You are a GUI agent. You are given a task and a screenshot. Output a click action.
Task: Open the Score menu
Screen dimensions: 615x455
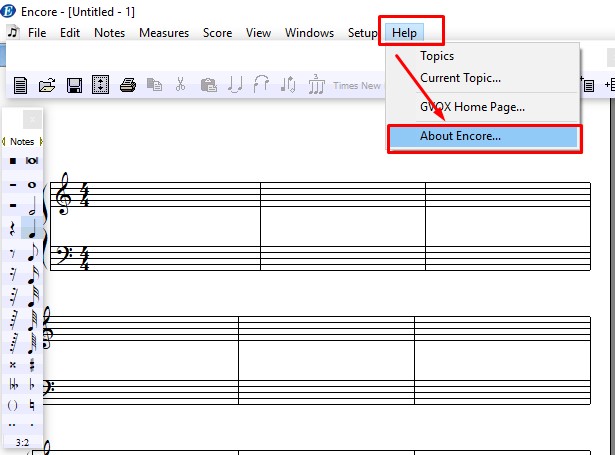coord(217,33)
